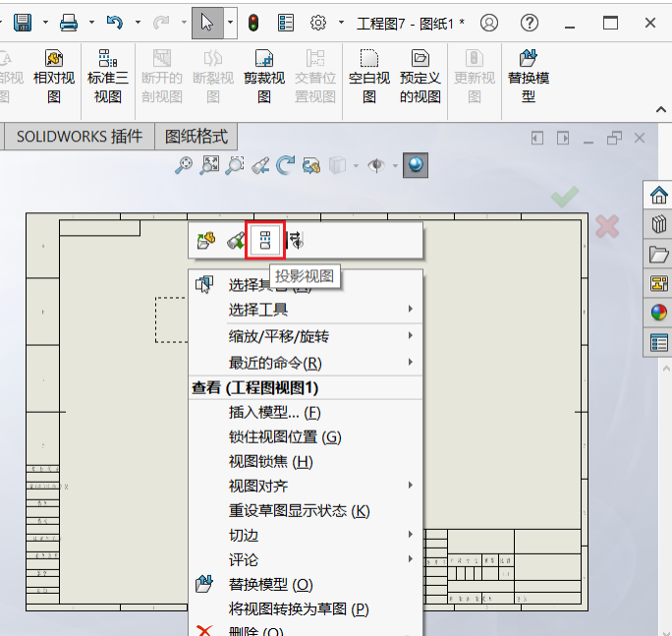Click the tile-left document window icon
This screenshot has width=672, height=636.
[x=537, y=138]
